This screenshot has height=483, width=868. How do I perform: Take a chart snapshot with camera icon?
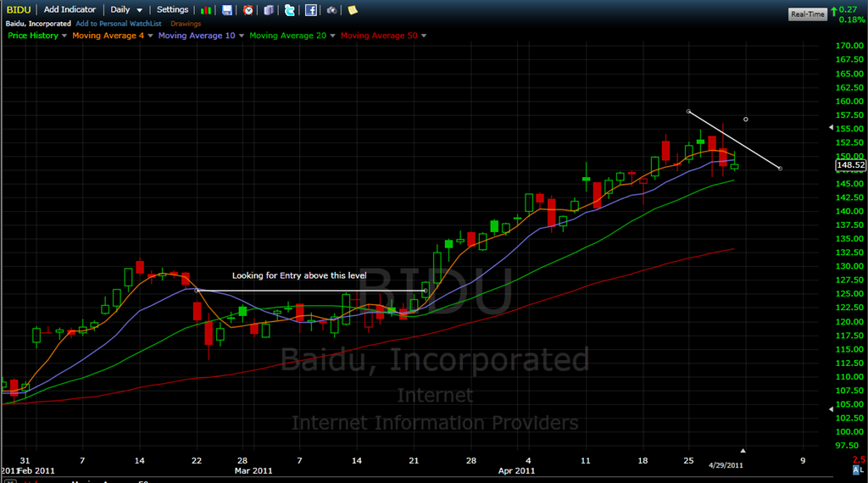(331, 10)
